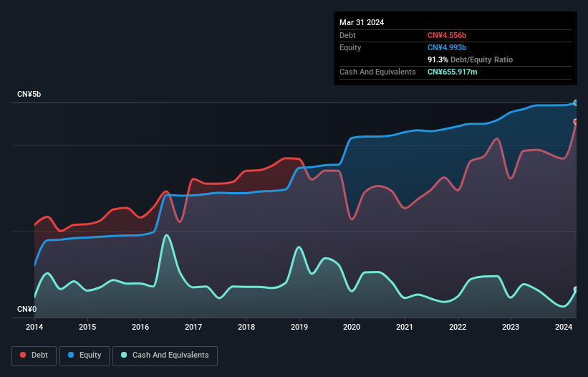588x377 pixels.
Task: Click the teal Cash endpoint marker
Action: (x=576, y=290)
